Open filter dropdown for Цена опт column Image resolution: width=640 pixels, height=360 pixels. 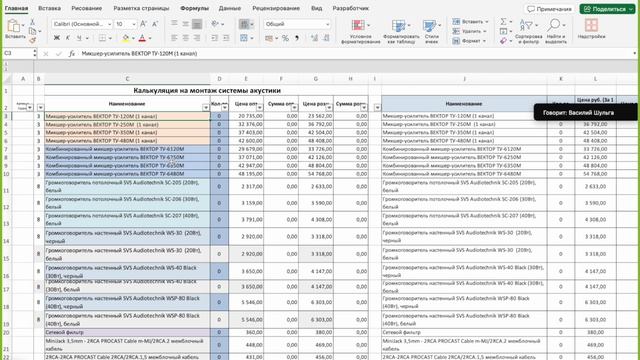[260, 107]
